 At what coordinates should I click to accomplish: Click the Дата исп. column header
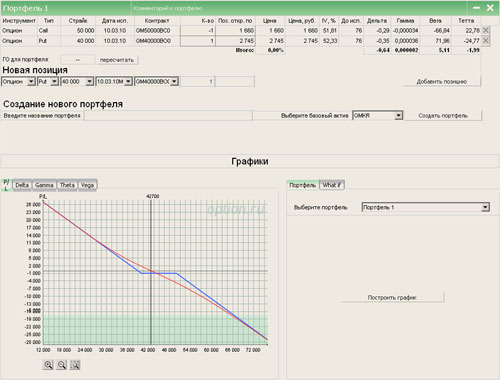click(115, 21)
